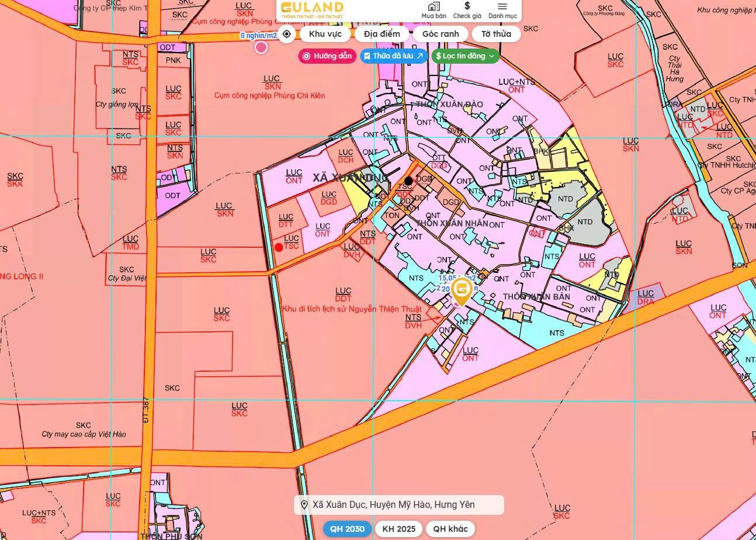Click the gold Guland map pin marker
756x540 pixels.
pyautogui.click(x=462, y=290)
